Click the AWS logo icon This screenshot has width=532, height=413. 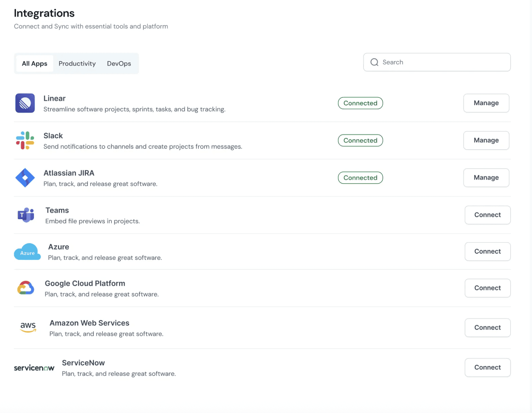(28, 327)
